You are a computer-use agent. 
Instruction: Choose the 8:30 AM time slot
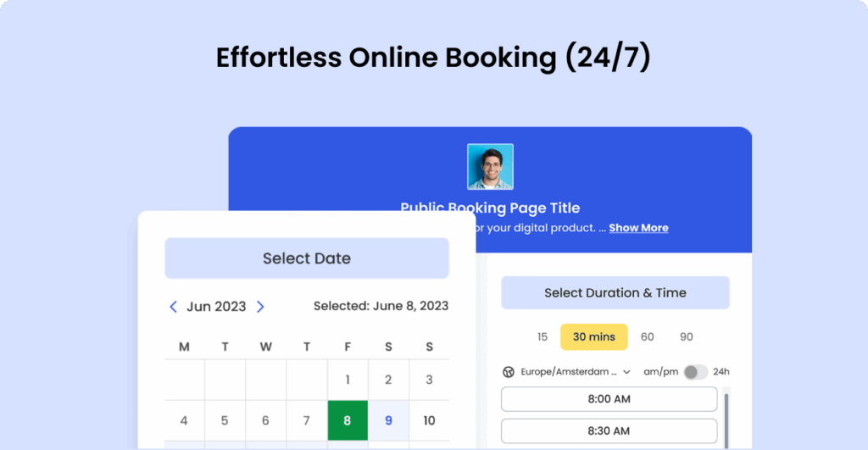(x=609, y=431)
